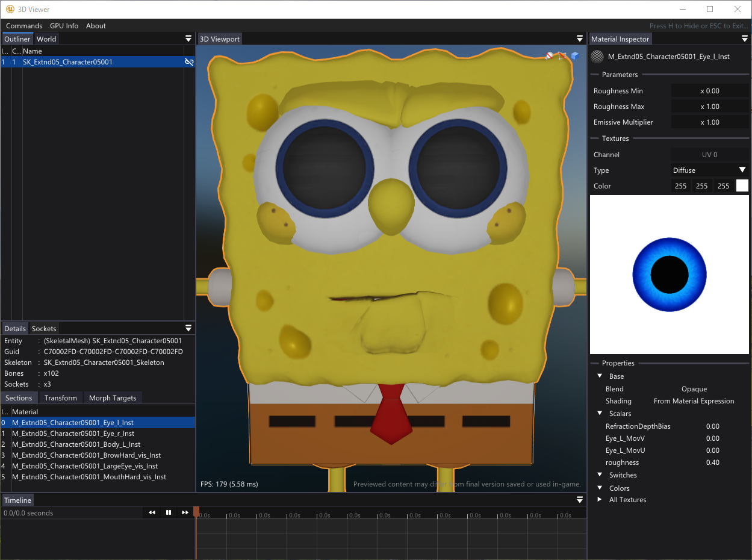Collapse the Scalars properties group

(600, 414)
